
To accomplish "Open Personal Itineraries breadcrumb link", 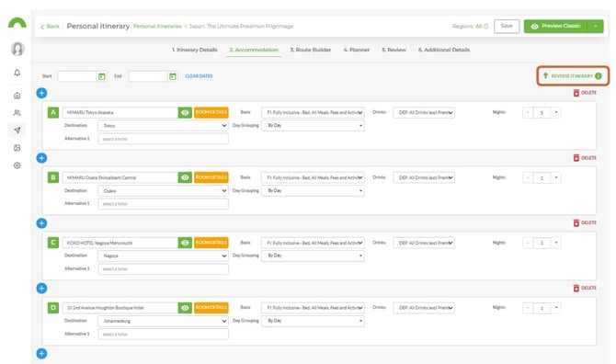I will point(157,27).
